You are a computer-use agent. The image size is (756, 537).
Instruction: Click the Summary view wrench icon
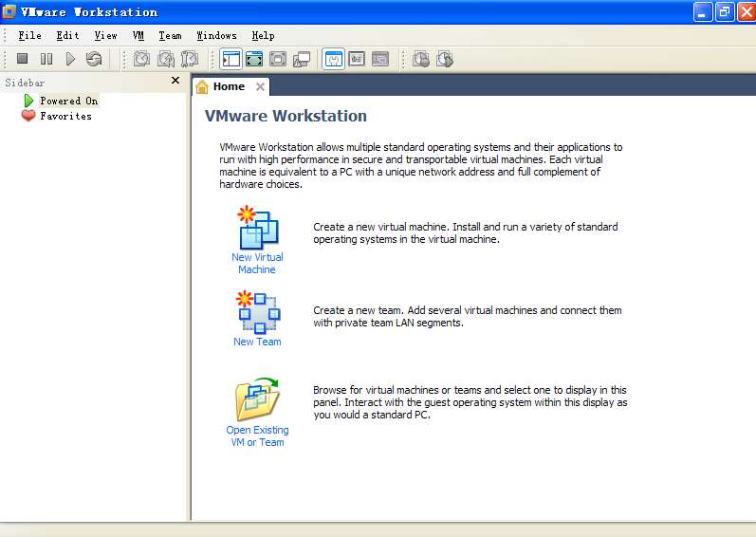click(333, 59)
